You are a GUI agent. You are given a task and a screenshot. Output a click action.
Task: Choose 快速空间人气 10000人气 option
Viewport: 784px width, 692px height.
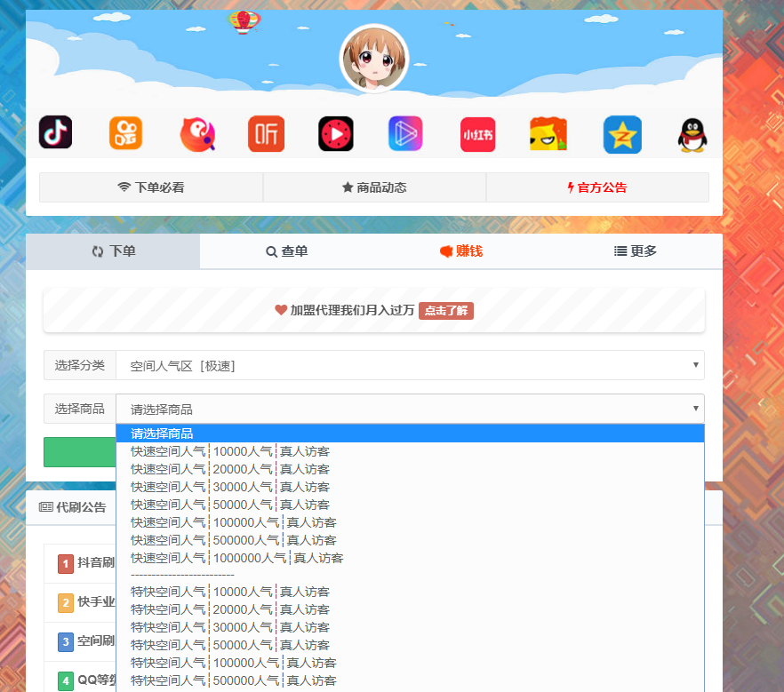point(230,451)
